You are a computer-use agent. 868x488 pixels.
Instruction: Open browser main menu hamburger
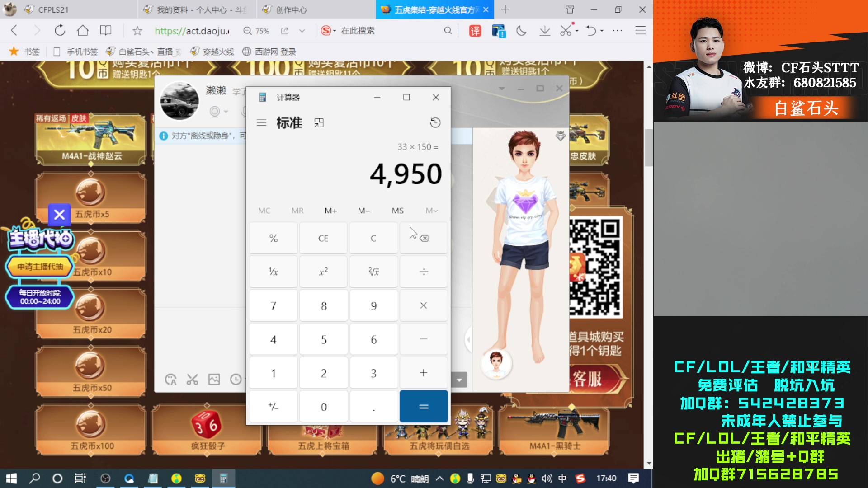click(x=640, y=31)
